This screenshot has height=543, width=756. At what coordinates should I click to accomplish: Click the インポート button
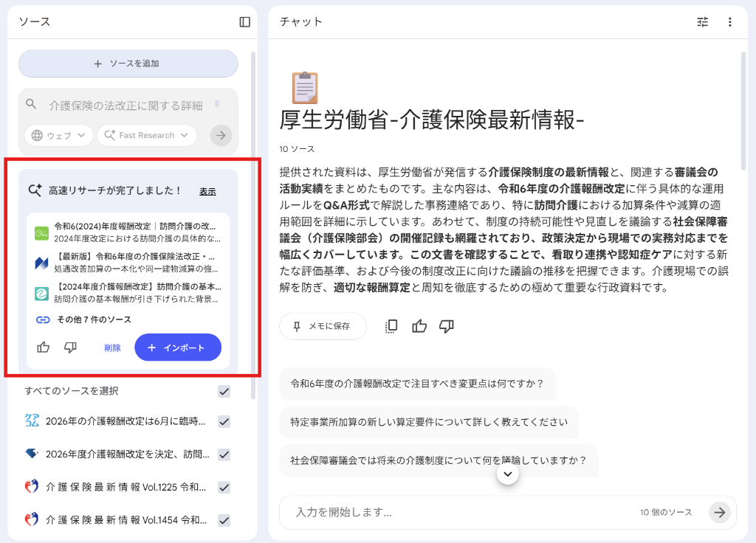(178, 347)
